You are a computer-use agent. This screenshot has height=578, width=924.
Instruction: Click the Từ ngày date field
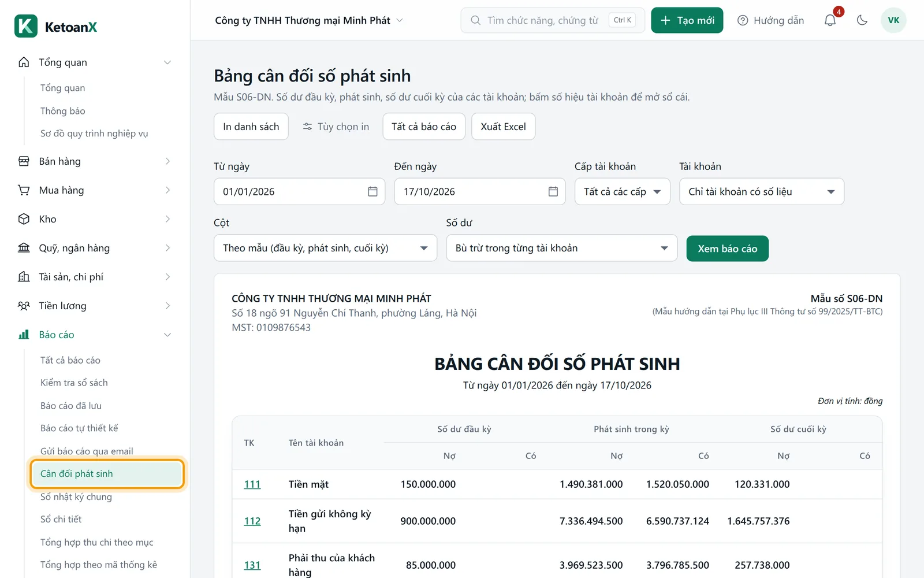[x=300, y=191]
